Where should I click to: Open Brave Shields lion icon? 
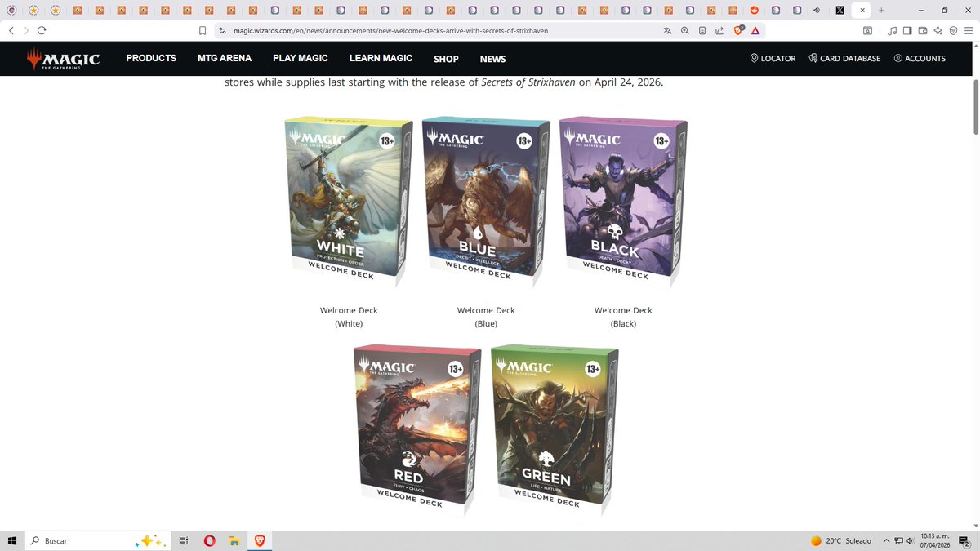[x=739, y=30]
